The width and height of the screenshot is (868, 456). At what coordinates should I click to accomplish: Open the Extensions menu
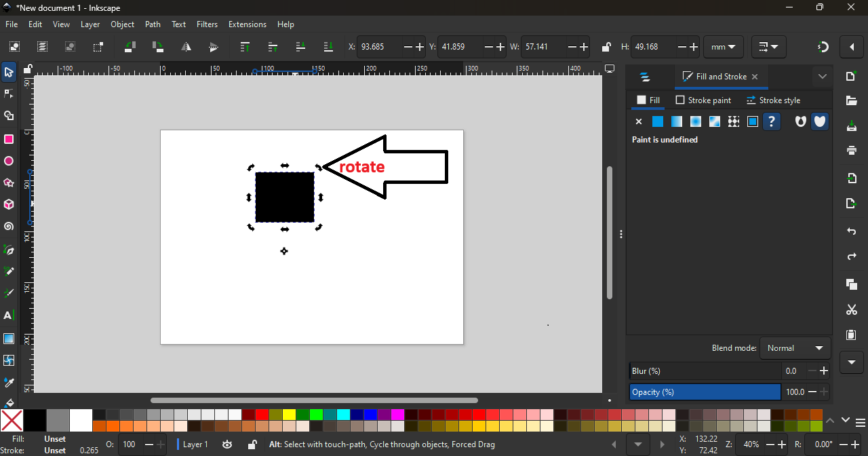pos(248,24)
